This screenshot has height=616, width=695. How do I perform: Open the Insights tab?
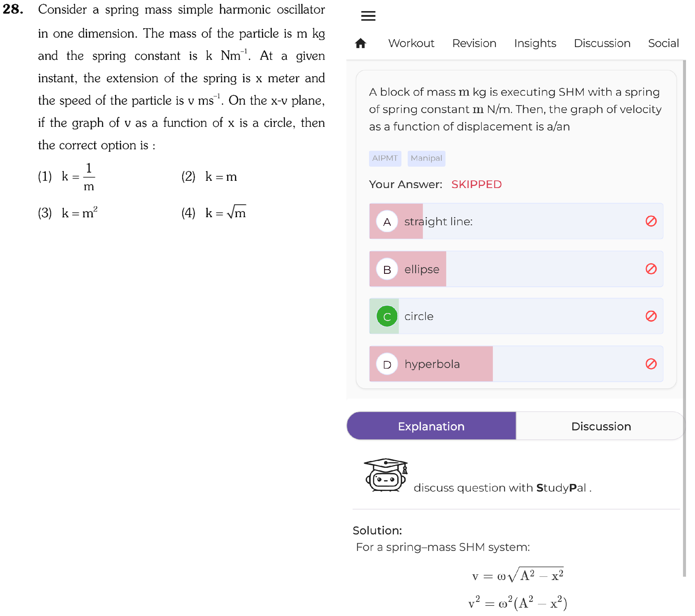point(535,43)
